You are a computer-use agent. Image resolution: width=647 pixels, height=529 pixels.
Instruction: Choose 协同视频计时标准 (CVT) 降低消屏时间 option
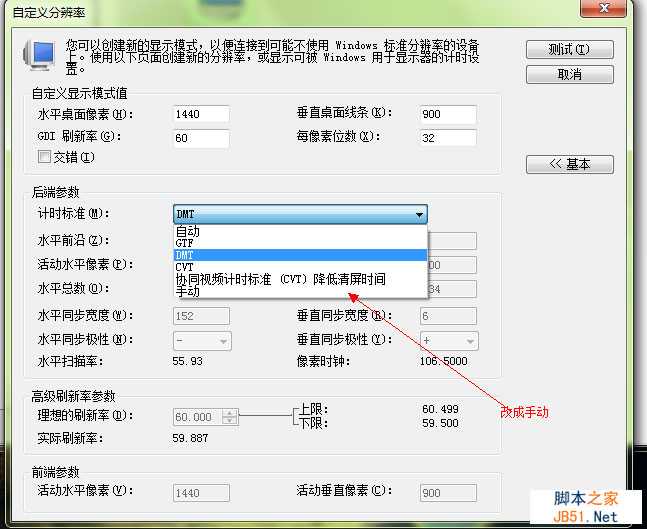[300, 279]
